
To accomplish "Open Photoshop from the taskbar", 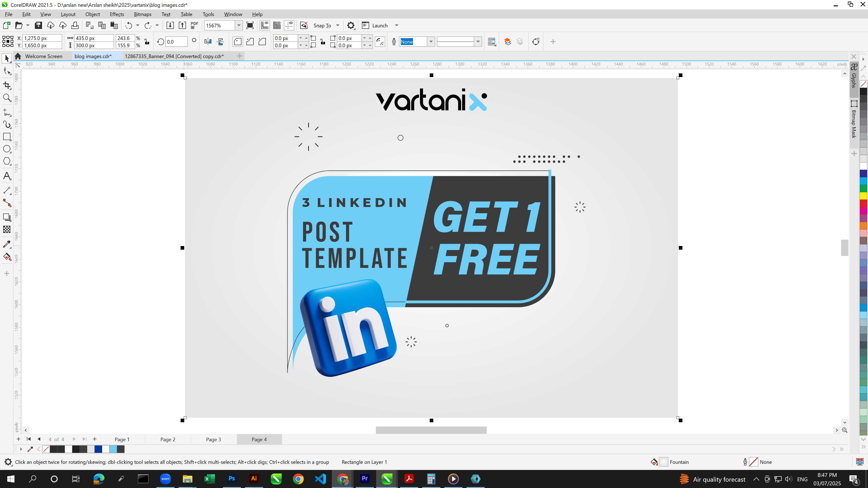I will 231,479.
